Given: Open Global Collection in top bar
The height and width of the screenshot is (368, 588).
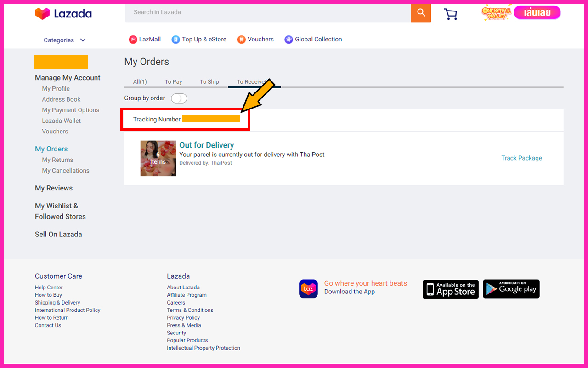Looking at the screenshot, I should [313, 40].
